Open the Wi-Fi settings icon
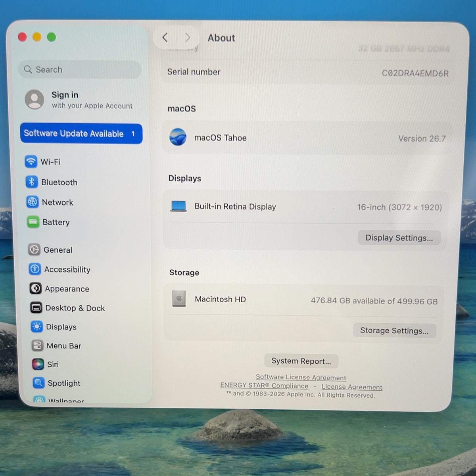Image resolution: width=476 pixels, height=476 pixels. pos(31,161)
